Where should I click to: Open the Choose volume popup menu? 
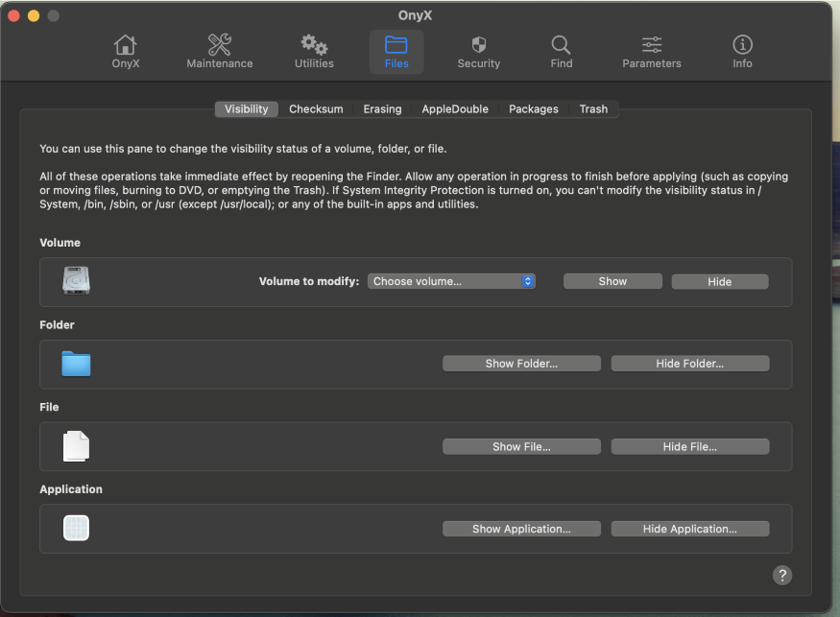click(x=451, y=281)
